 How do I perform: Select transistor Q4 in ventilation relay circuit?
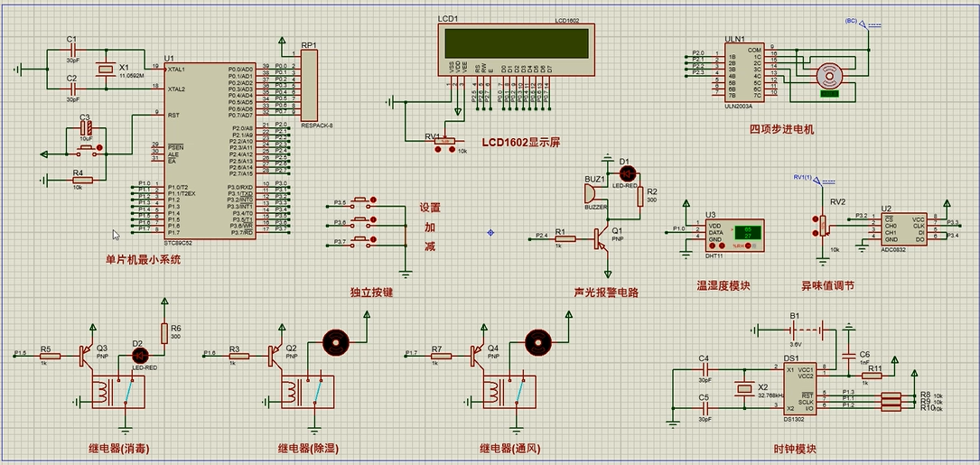480,356
